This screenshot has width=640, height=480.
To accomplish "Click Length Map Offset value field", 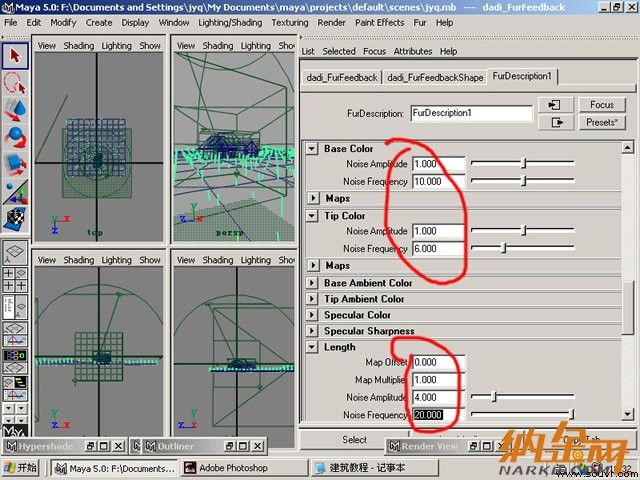I will 438,362.
